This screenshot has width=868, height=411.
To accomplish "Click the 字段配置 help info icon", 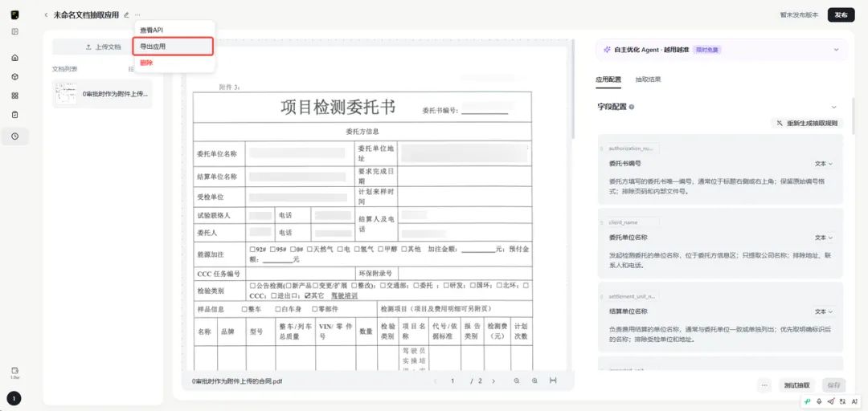I will (632, 107).
